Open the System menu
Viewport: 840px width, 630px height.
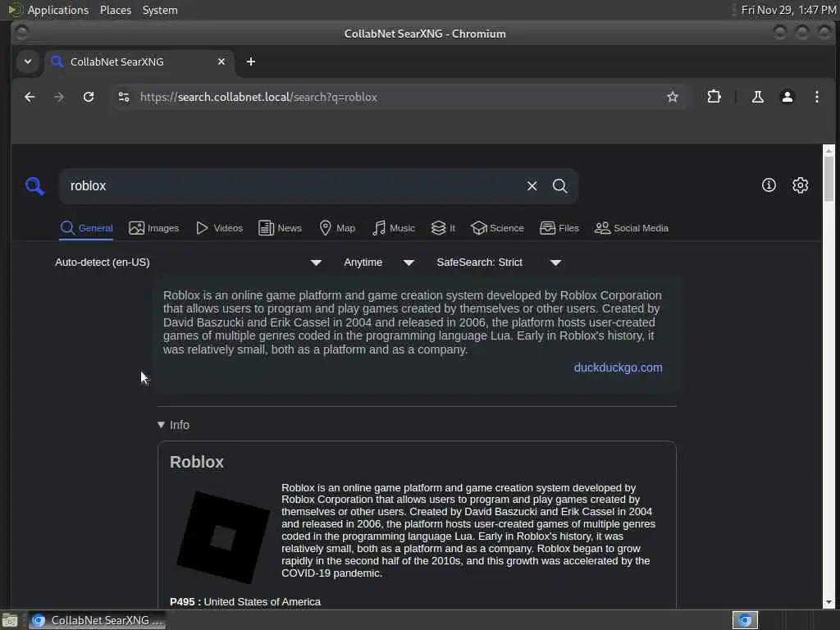coord(160,10)
